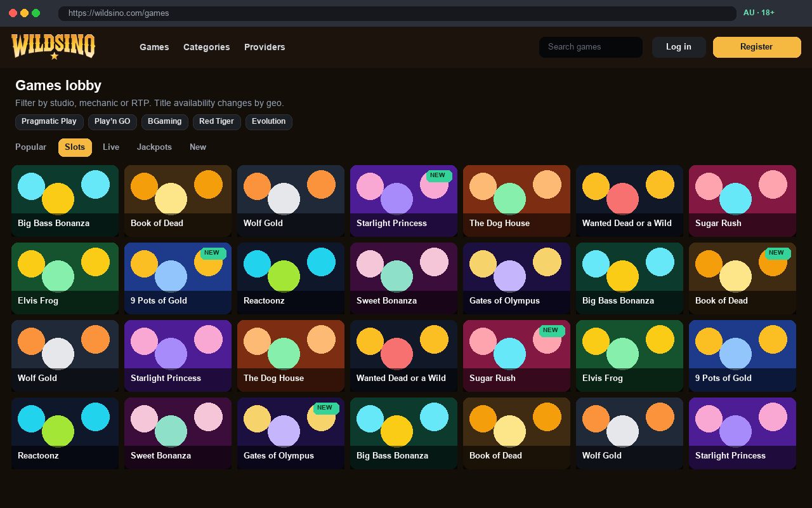
Task: Open Book of Dead card with NEW badge
Action: pos(742,278)
